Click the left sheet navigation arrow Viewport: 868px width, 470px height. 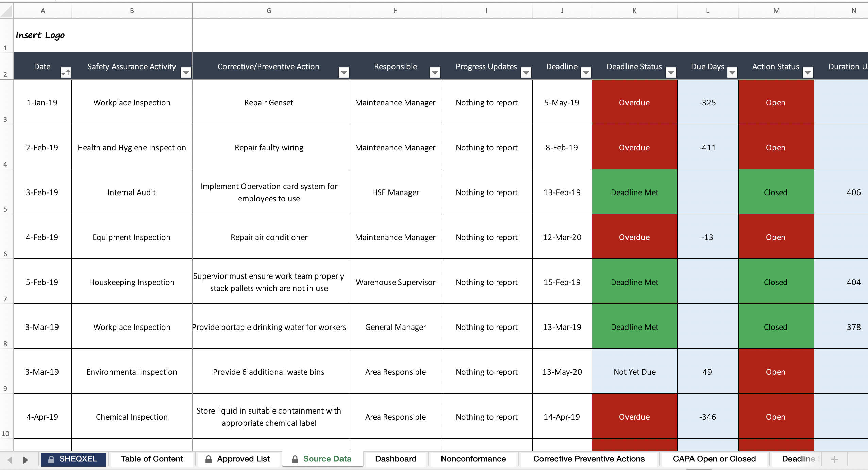pyautogui.click(x=10, y=459)
